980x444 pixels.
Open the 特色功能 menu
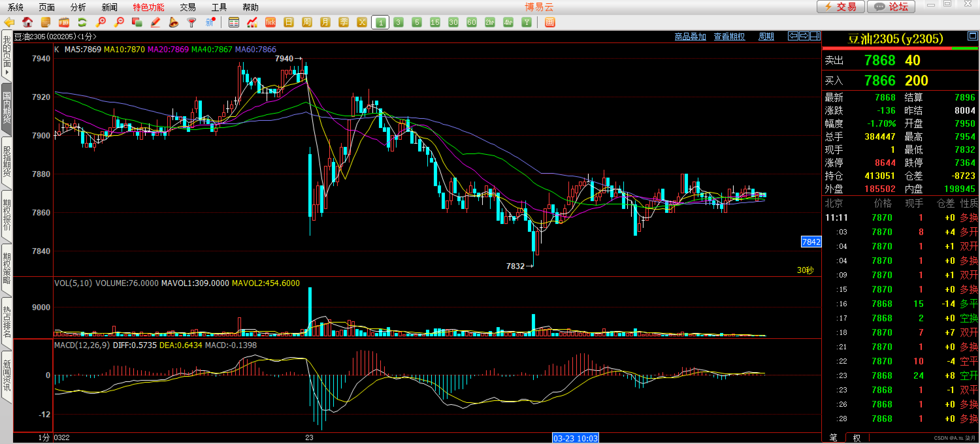[x=148, y=7]
